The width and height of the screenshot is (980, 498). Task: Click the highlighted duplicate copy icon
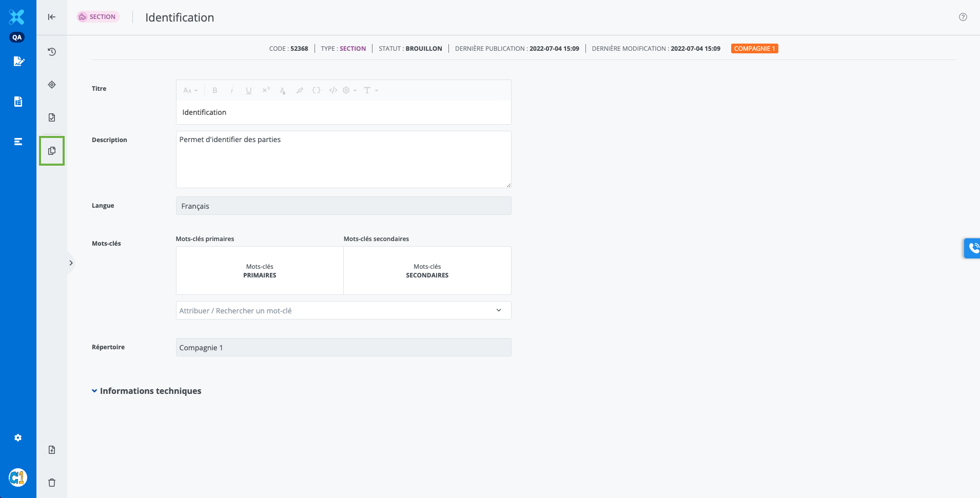[x=52, y=151]
